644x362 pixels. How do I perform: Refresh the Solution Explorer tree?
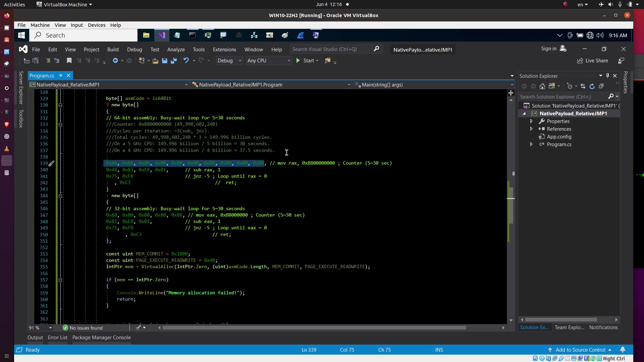pyautogui.click(x=592, y=86)
